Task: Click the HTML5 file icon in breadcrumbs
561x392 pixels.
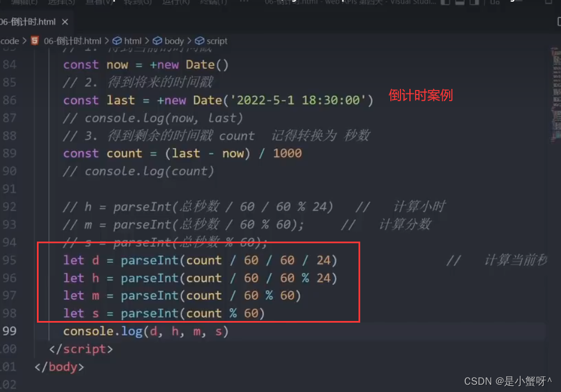Action: tap(35, 41)
